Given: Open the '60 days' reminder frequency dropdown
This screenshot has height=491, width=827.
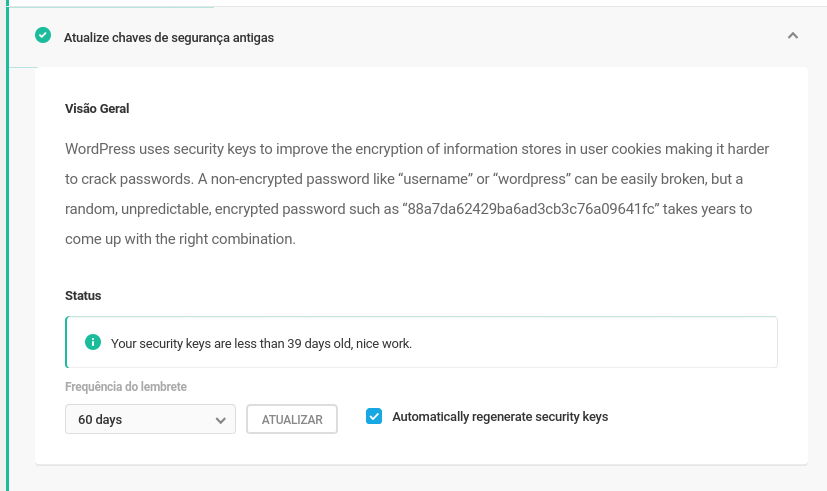Looking at the screenshot, I should pyautogui.click(x=150, y=419).
